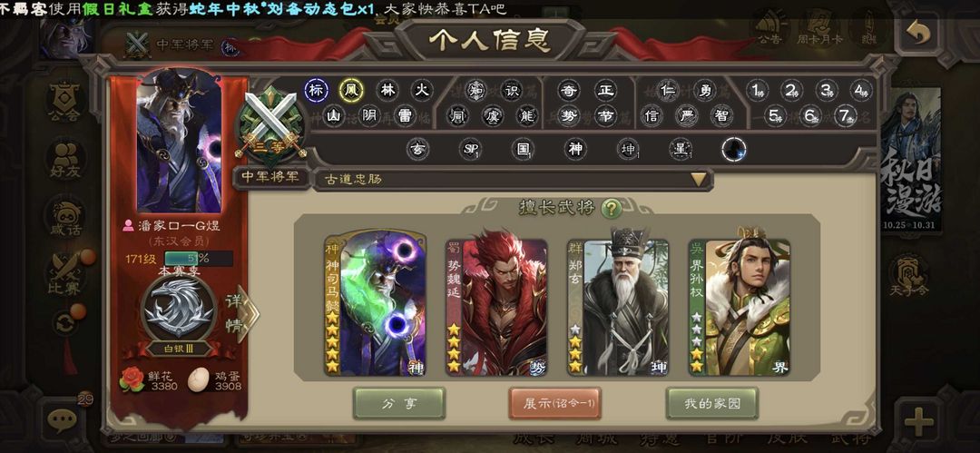The height and width of the screenshot is (453, 980).
Task: Click the 展示 display button
Action: click(x=555, y=404)
